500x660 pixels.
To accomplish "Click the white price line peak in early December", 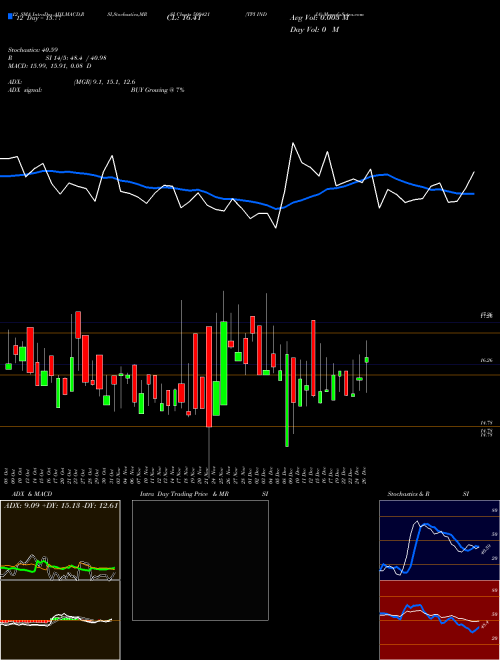I will click(x=293, y=144).
